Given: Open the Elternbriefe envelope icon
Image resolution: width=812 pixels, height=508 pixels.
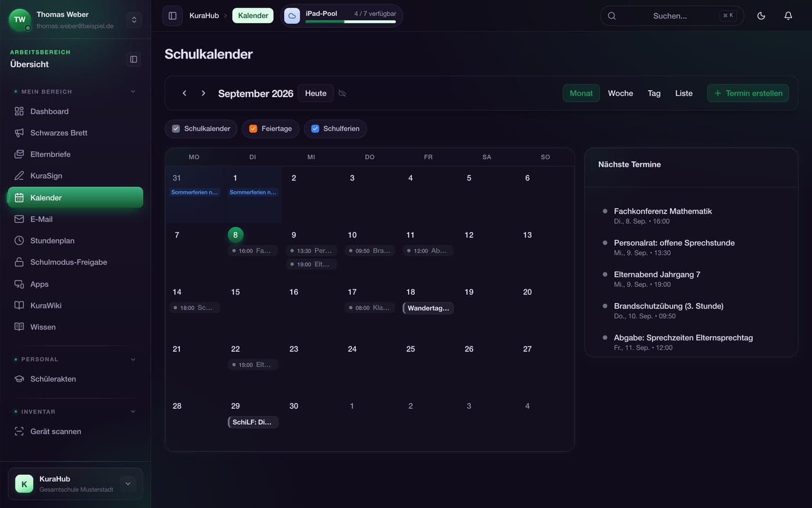Looking at the screenshot, I should pos(19,154).
